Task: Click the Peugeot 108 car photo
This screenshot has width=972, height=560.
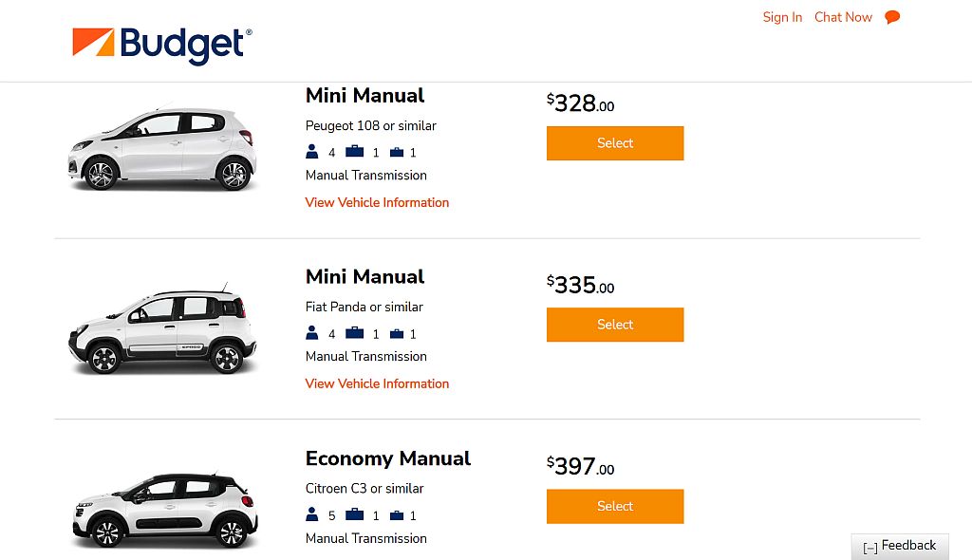Action: pyautogui.click(x=161, y=147)
